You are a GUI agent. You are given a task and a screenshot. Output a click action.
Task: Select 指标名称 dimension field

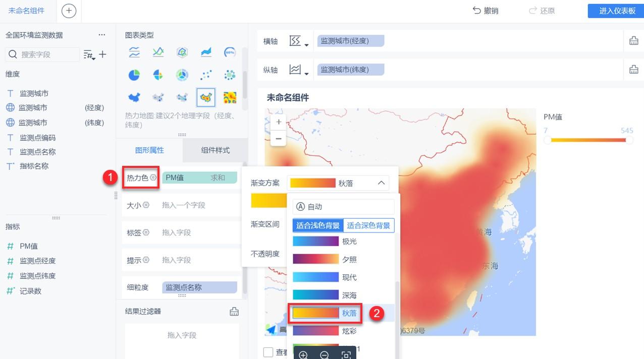34,166
